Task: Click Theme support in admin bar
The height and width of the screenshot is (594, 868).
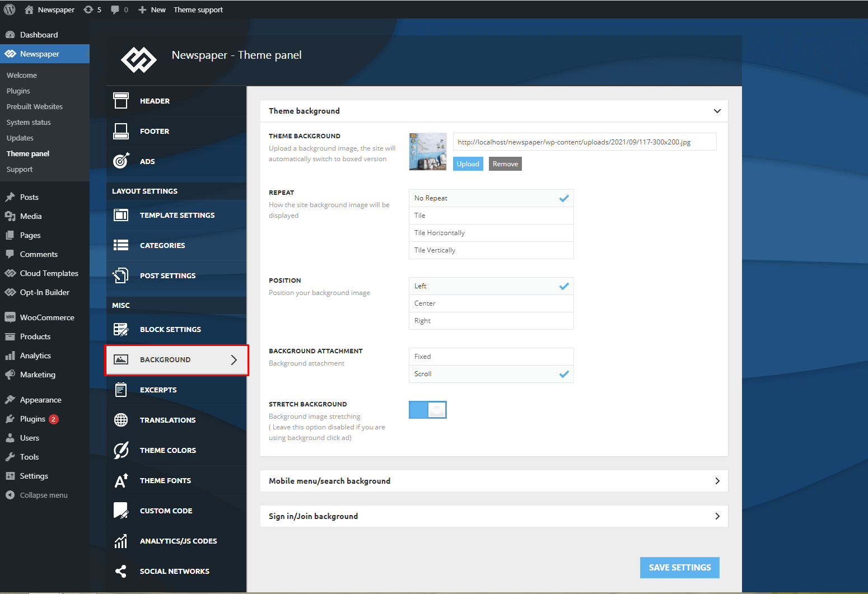Action: (x=198, y=10)
